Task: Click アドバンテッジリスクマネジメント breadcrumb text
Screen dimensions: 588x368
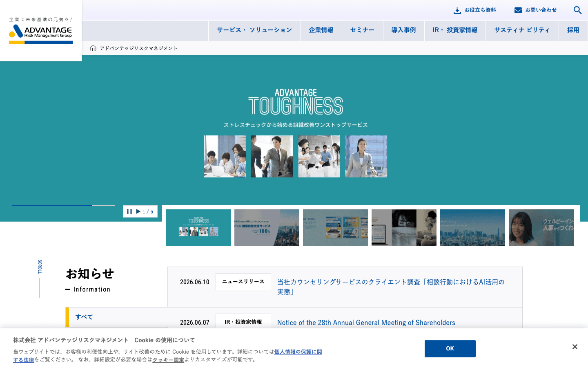Action: (x=139, y=48)
